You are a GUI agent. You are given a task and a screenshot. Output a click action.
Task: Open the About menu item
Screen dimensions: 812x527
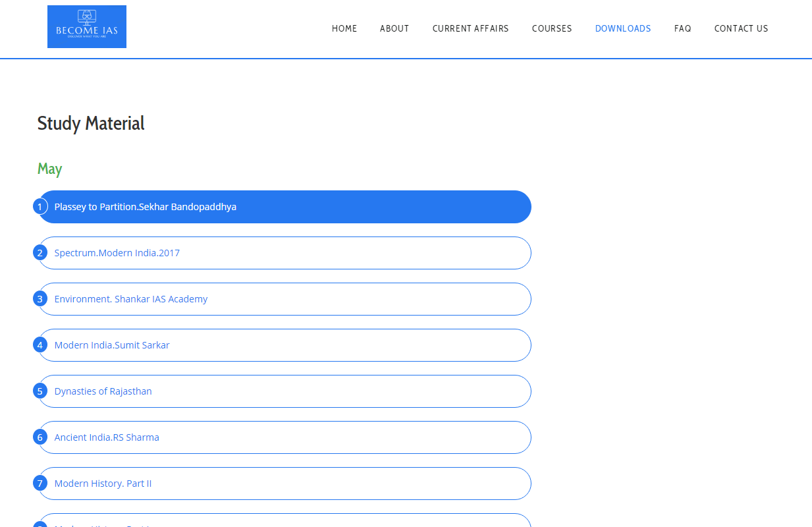click(394, 28)
